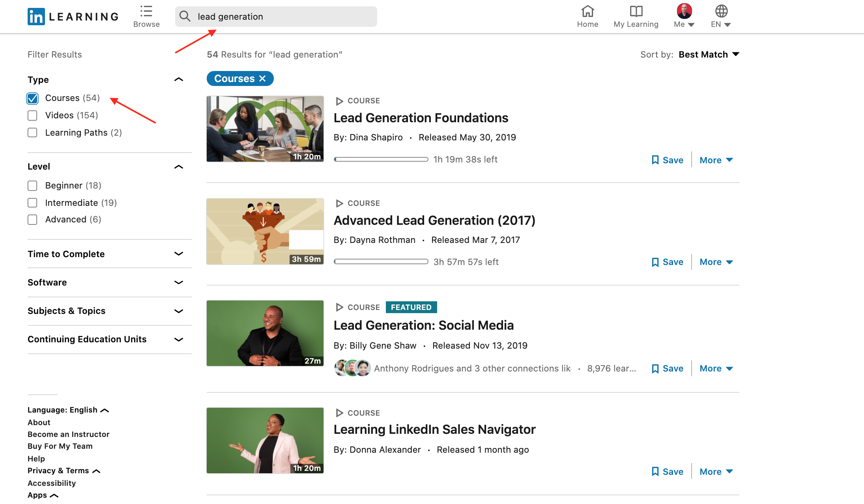Open the Browse menu icon
Screen dimensions: 864x504
(x=146, y=11)
